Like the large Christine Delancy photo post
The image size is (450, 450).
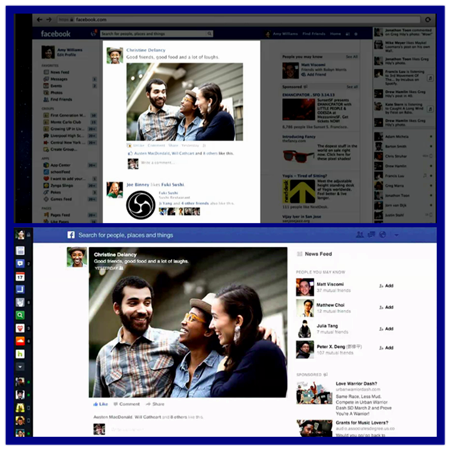pyautogui.click(x=101, y=404)
